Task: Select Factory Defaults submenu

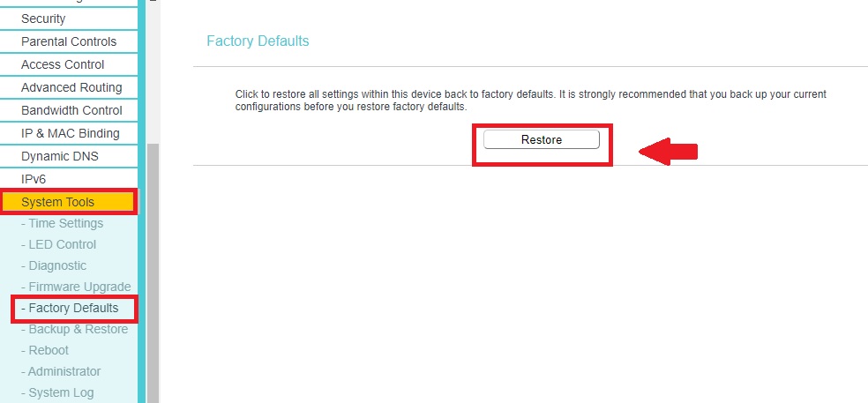Action: [x=70, y=308]
